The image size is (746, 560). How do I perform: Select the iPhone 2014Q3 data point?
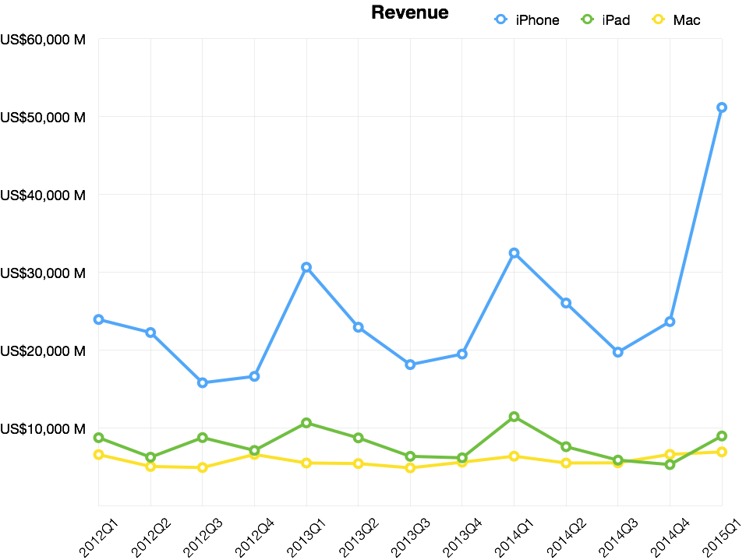(618, 352)
